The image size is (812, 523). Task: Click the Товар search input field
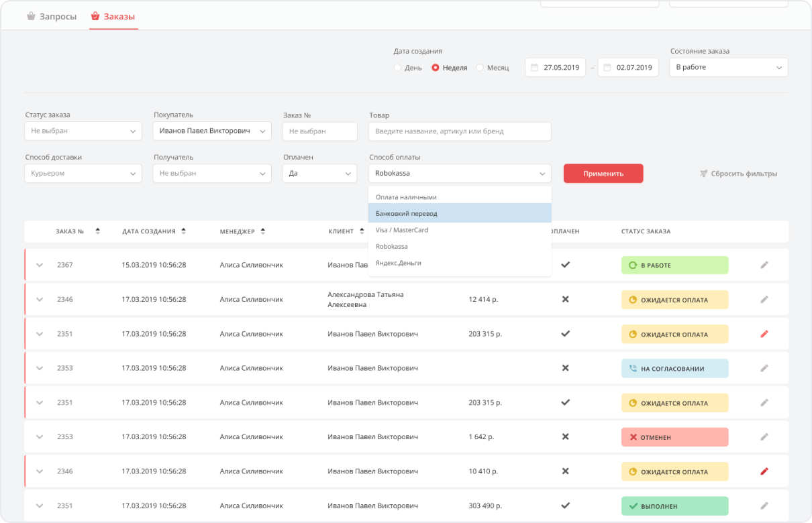point(460,131)
